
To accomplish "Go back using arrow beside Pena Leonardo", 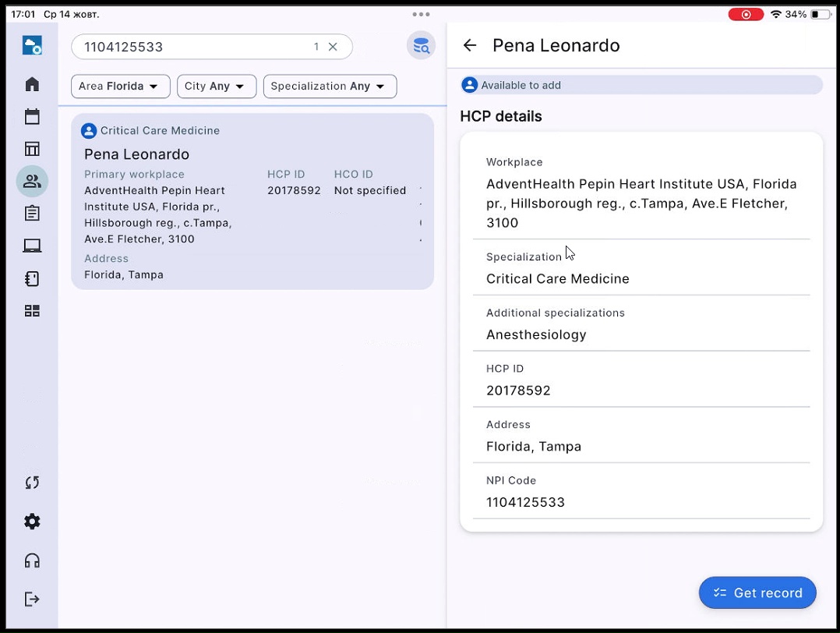I will click(470, 45).
